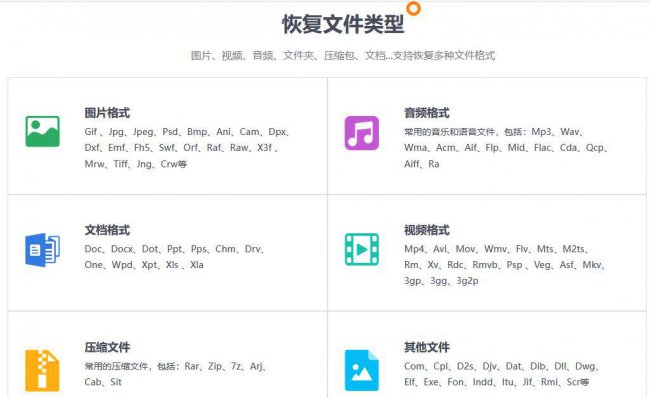Select the 音频格式 heading
The height and width of the screenshot is (398, 650).
[427, 113]
